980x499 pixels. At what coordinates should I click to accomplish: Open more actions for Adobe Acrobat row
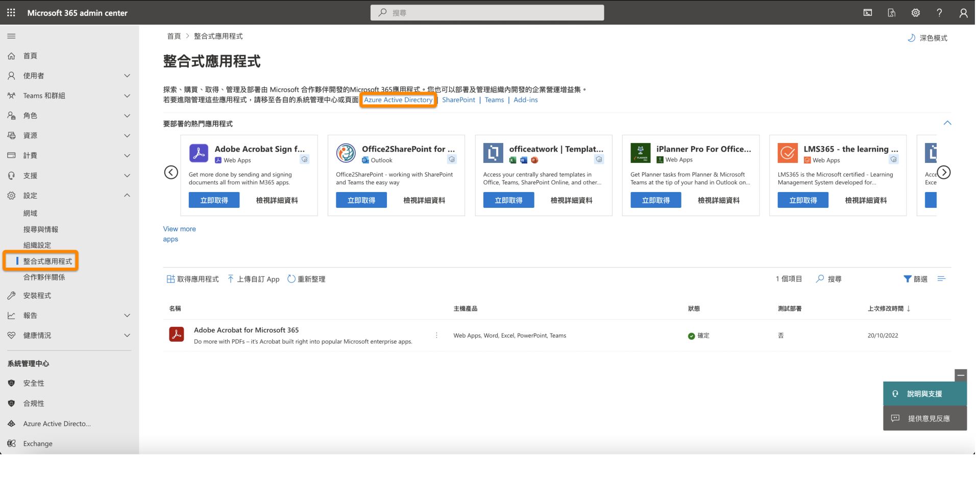(x=436, y=336)
